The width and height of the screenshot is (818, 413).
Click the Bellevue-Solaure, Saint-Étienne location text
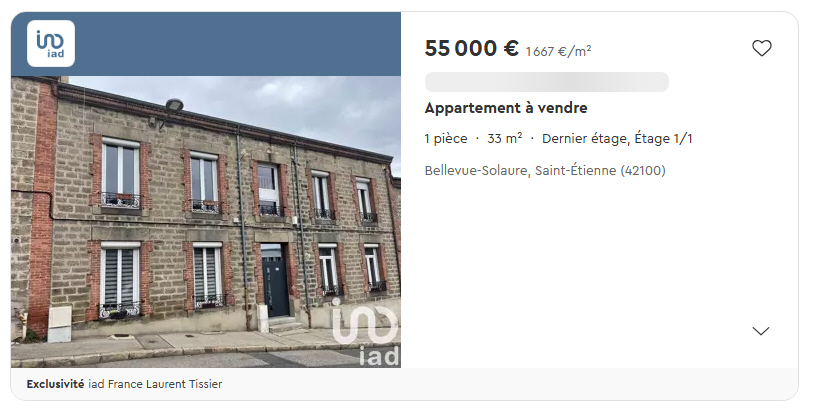(x=545, y=171)
